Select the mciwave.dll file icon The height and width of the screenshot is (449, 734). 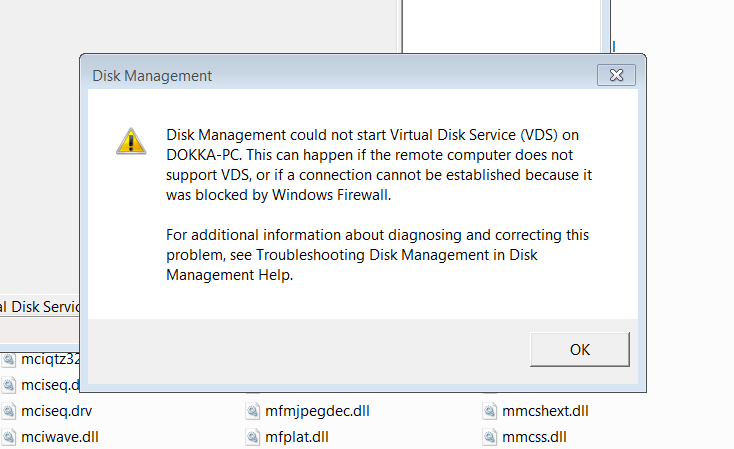[x=8, y=437]
